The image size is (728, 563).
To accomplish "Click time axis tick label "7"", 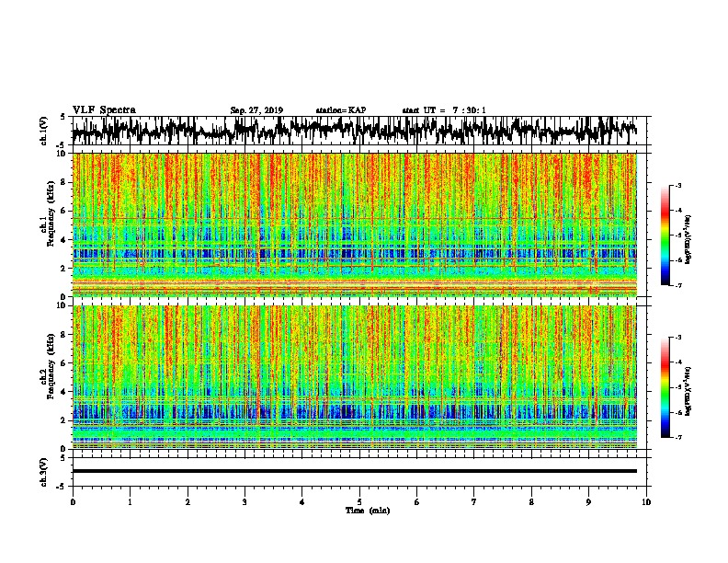I will pyautogui.click(x=474, y=502).
